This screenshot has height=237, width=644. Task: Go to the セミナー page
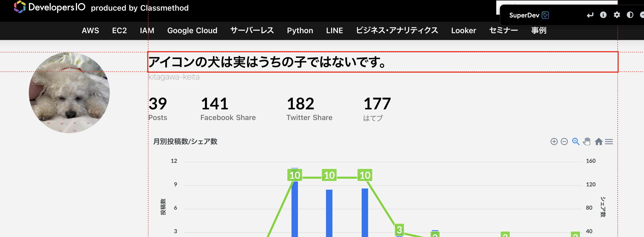(x=504, y=30)
